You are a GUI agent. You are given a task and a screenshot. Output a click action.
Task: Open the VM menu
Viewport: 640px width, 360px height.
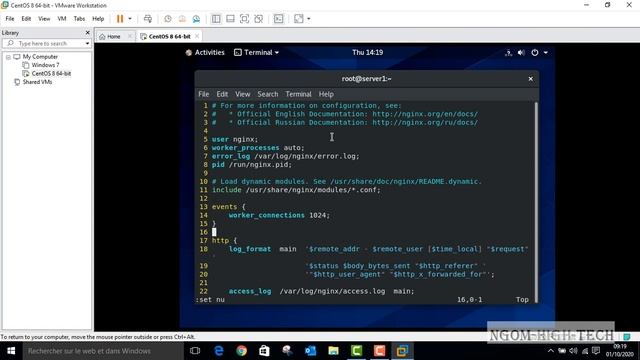[62, 19]
